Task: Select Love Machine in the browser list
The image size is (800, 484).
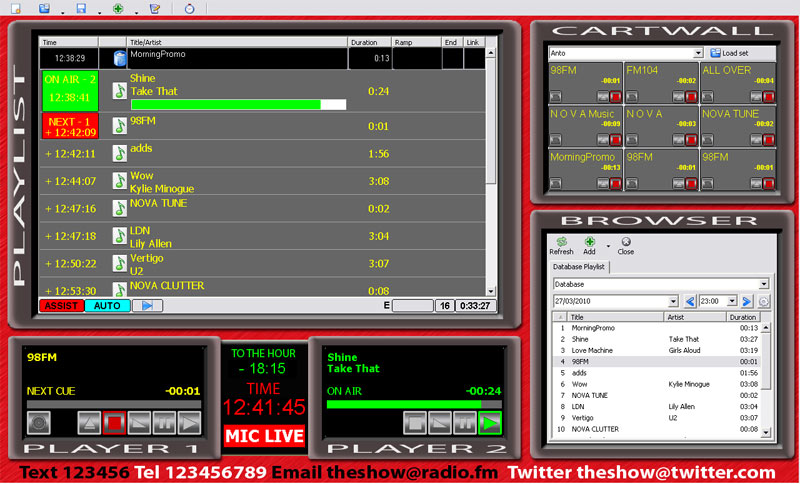Action: pos(593,350)
